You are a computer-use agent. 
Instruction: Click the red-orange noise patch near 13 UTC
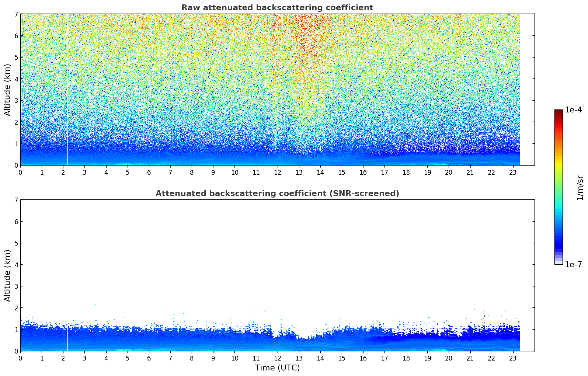[300, 41]
